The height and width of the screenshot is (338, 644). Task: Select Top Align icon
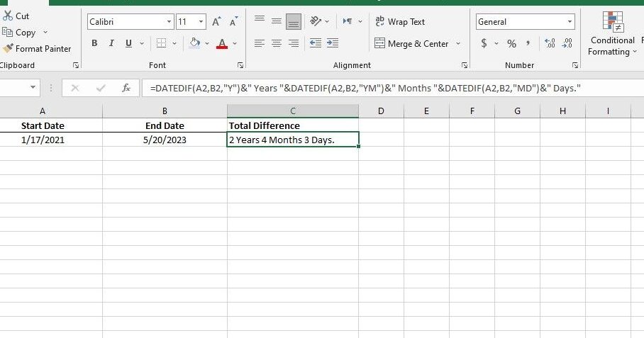259,20
